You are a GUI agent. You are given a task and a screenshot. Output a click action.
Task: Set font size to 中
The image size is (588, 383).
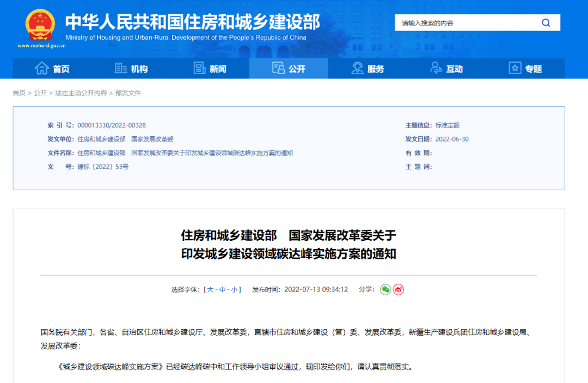click(222, 290)
